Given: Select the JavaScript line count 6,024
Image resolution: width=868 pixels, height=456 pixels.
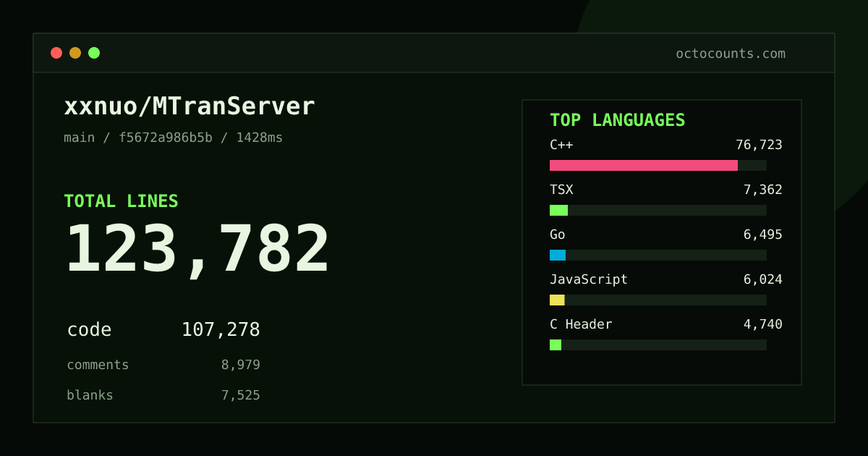Looking at the screenshot, I should coord(762,279).
